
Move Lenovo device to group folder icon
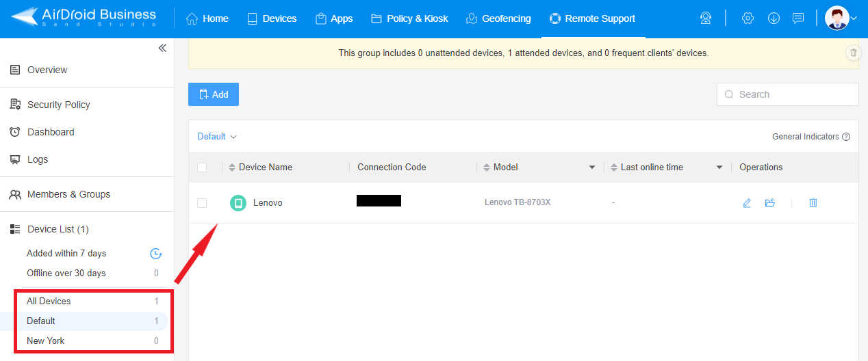(770, 202)
